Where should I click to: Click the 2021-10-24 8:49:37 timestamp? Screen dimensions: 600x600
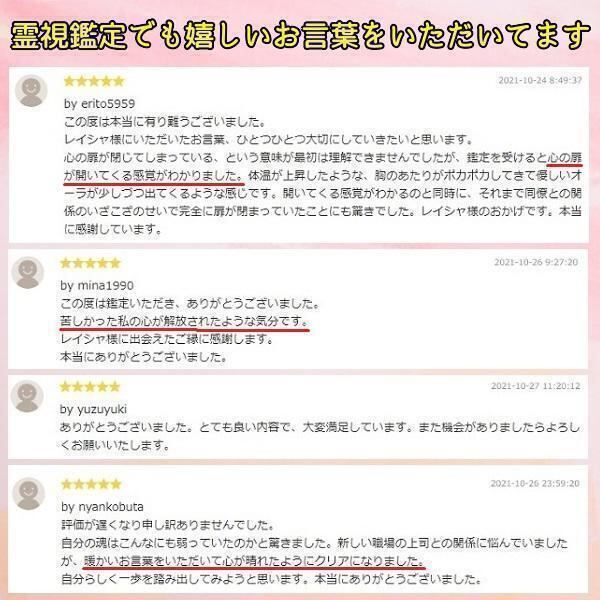[x=540, y=80]
